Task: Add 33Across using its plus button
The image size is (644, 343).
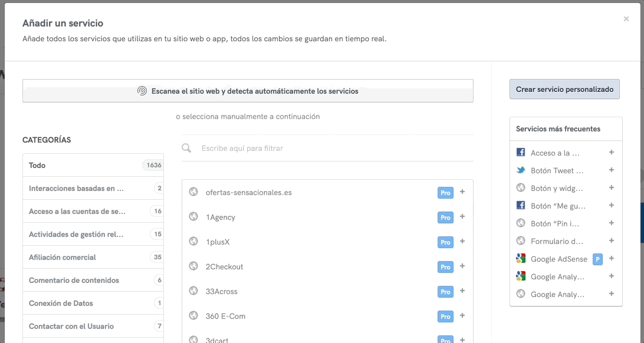Action: click(x=462, y=291)
